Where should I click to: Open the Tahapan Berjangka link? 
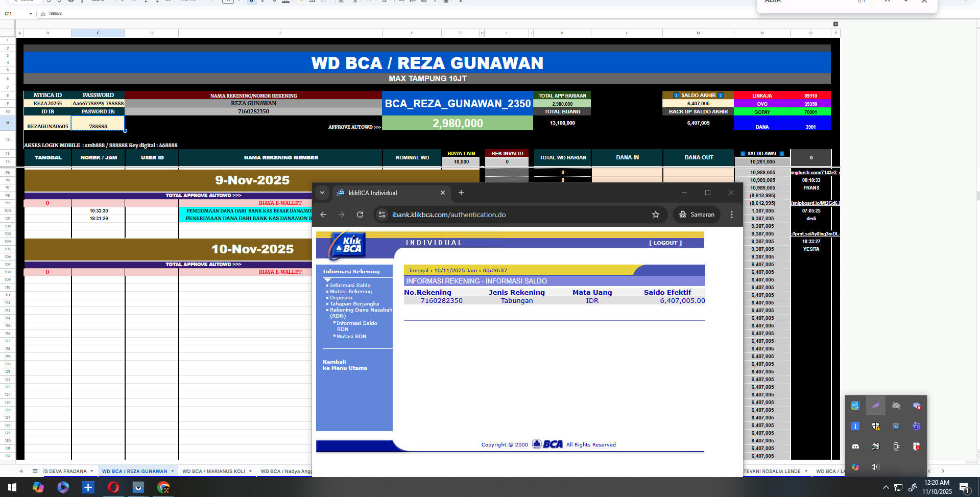click(354, 304)
